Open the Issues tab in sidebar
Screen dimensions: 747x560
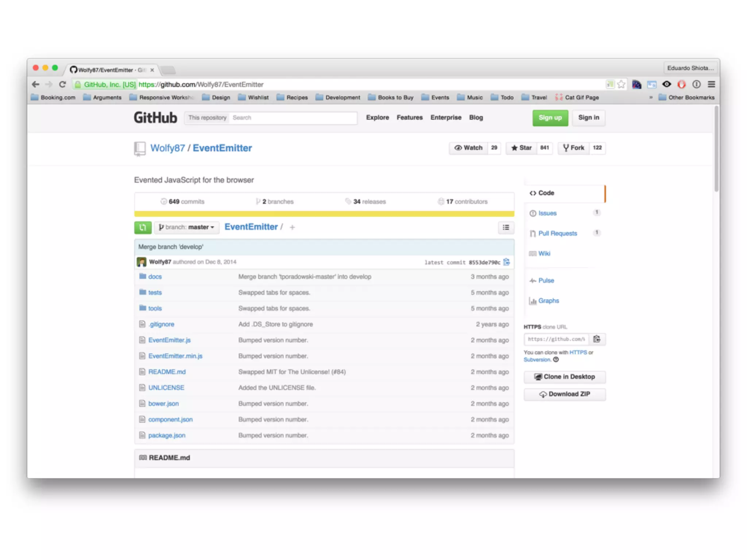[547, 213]
